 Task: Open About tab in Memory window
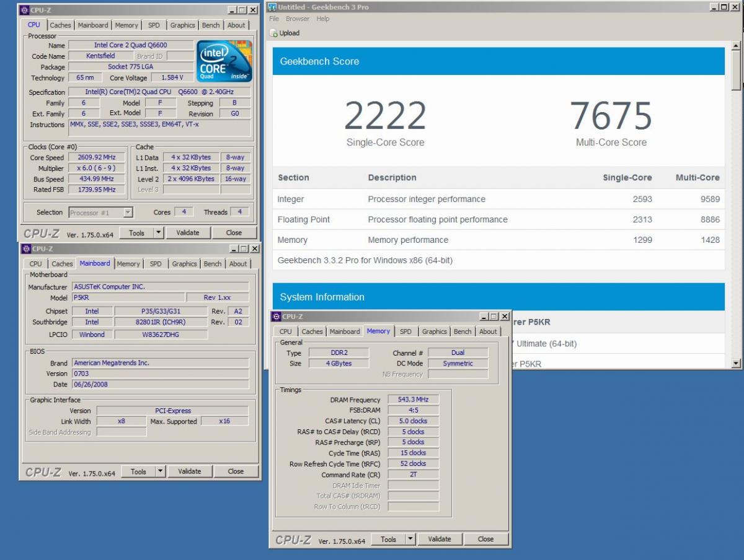coord(488,331)
